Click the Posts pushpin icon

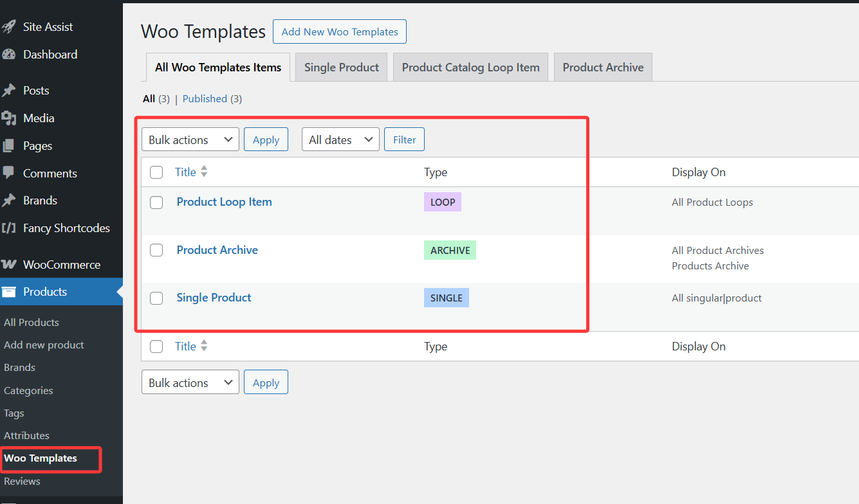pos(8,91)
